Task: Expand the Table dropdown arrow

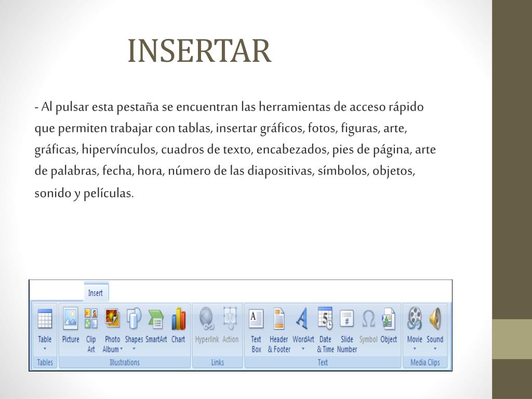Action: click(45, 349)
